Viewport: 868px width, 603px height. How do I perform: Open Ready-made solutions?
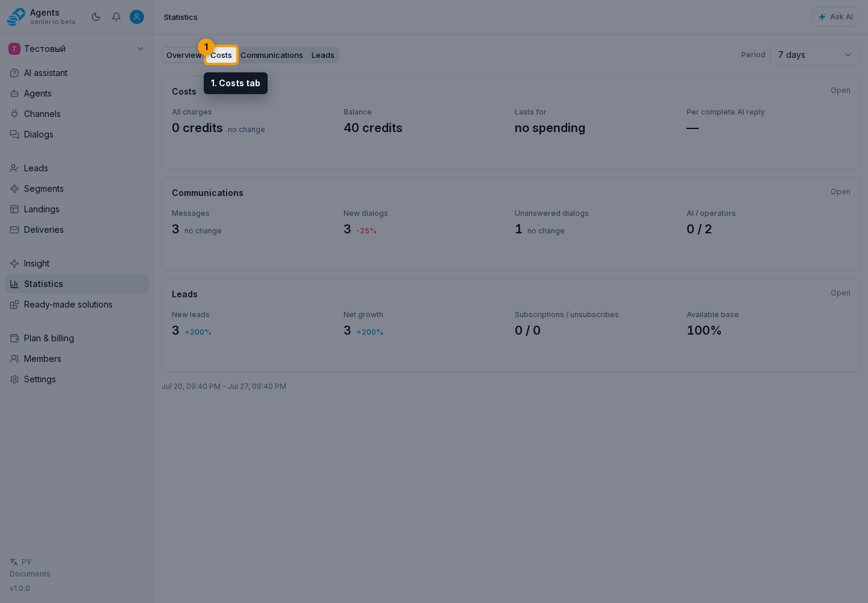77,305
